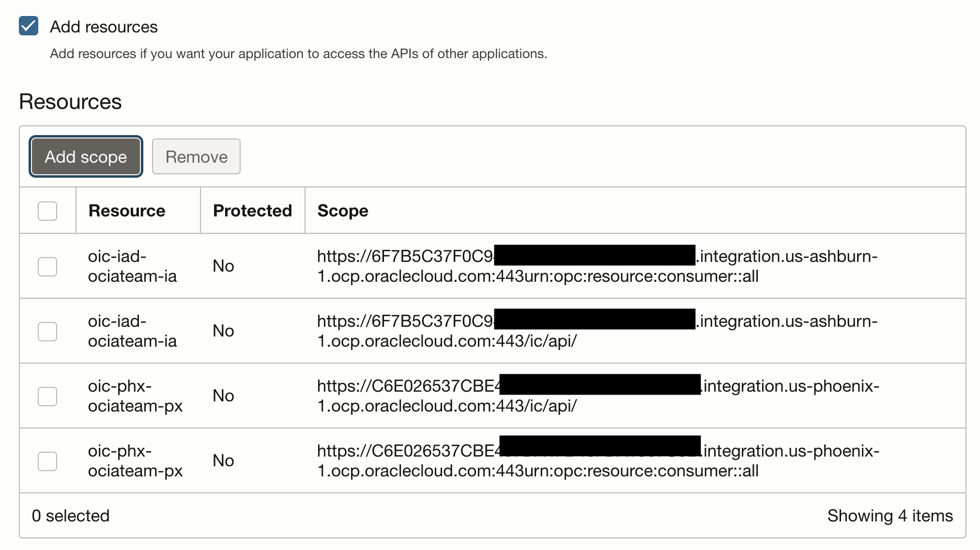Click the 0 selected status text

(x=71, y=516)
